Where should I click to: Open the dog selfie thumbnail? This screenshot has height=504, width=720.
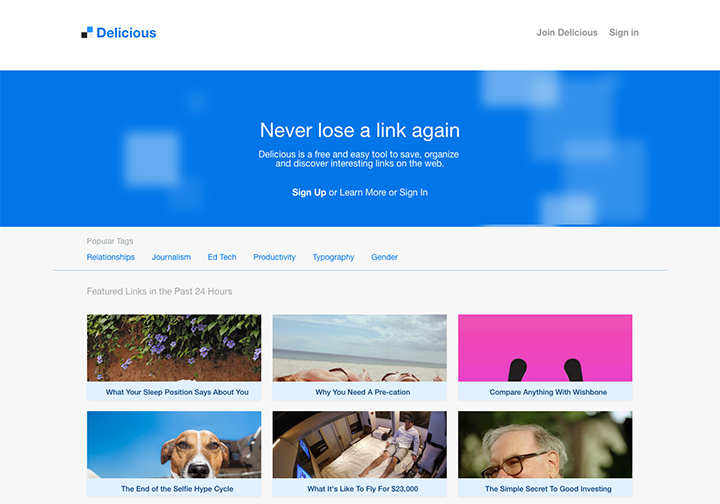click(x=174, y=445)
